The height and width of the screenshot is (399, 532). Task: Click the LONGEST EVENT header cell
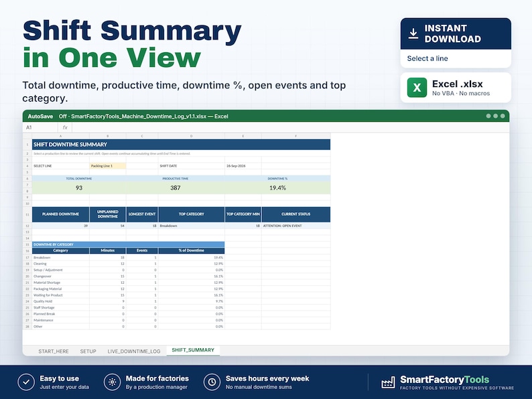coord(142,214)
